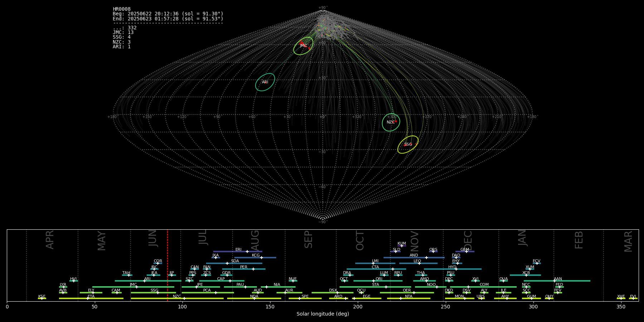Click the LEO shower bar in timeline
Image resolution: width=644 pixels, height=322 pixels.
pyautogui.click(x=418, y=263)
